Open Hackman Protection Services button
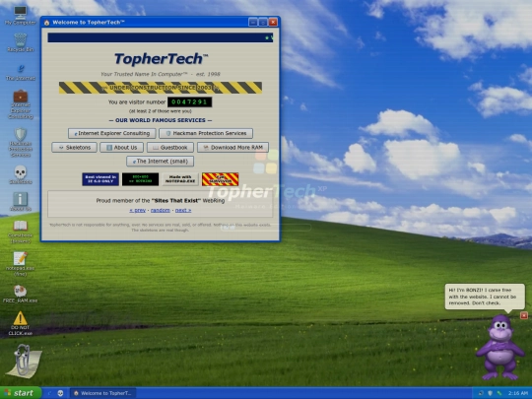 tap(206, 133)
